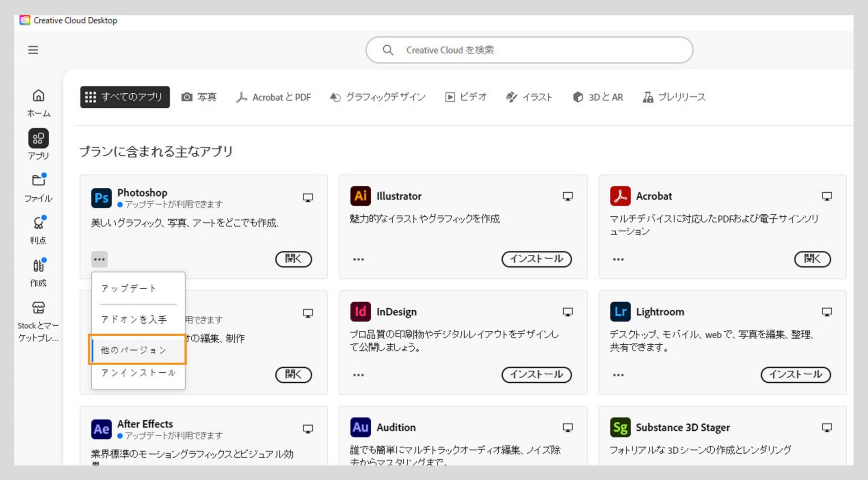The width and height of the screenshot is (868, 480).
Task: Click the desktop monitor icon on the Photoshop card
Action: tap(308, 198)
